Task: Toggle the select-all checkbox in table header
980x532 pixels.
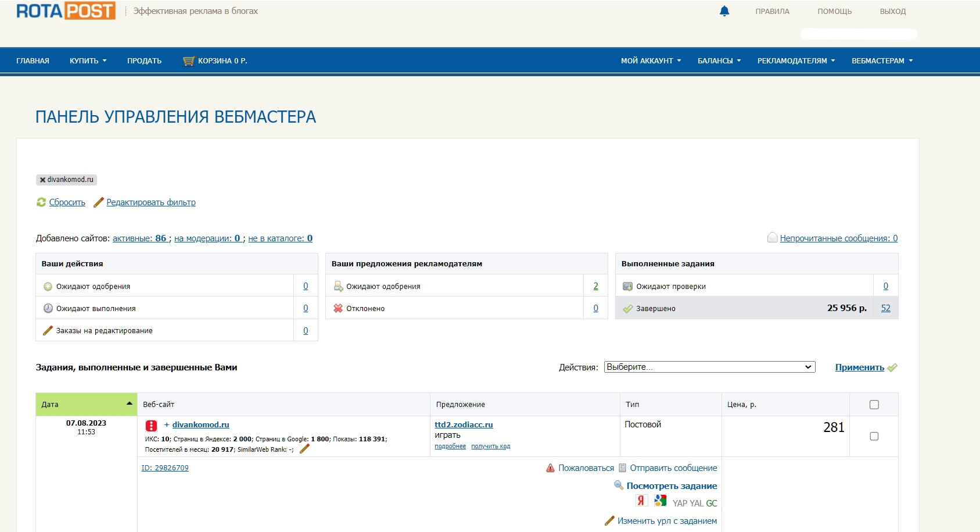Action: click(x=874, y=405)
